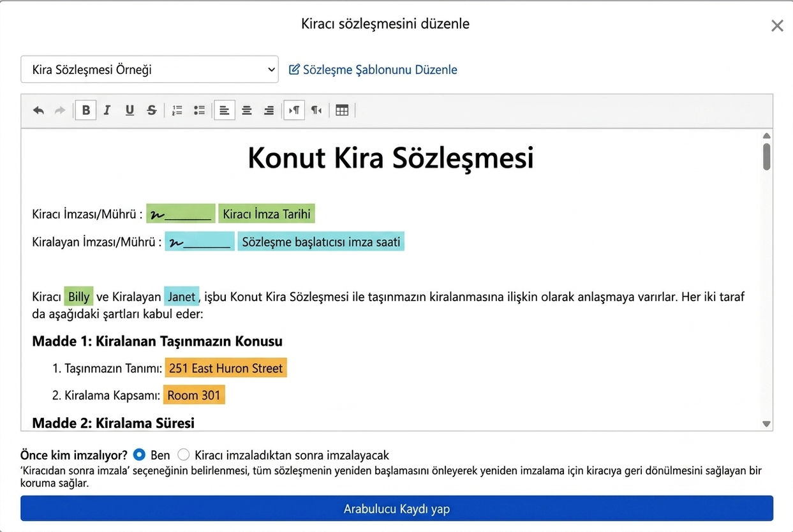Click the Billy tenant name tag
The width and height of the screenshot is (793, 532).
coord(79,297)
